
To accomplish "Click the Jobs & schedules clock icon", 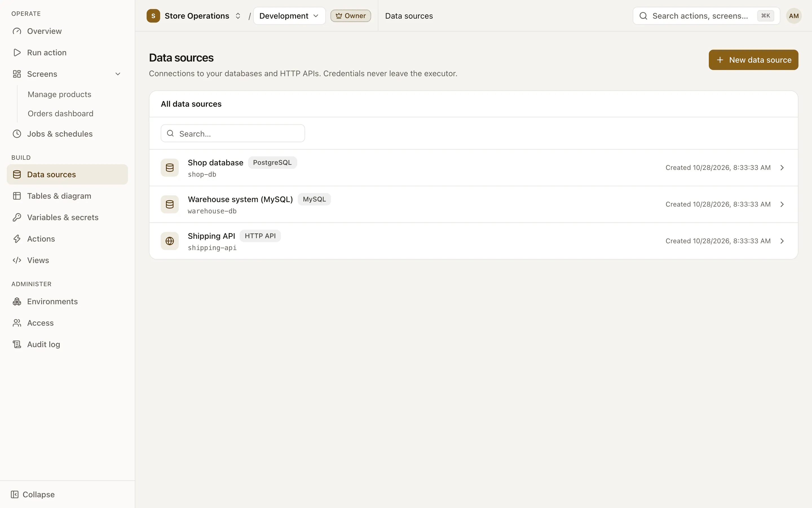I will (x=17, y=134).
